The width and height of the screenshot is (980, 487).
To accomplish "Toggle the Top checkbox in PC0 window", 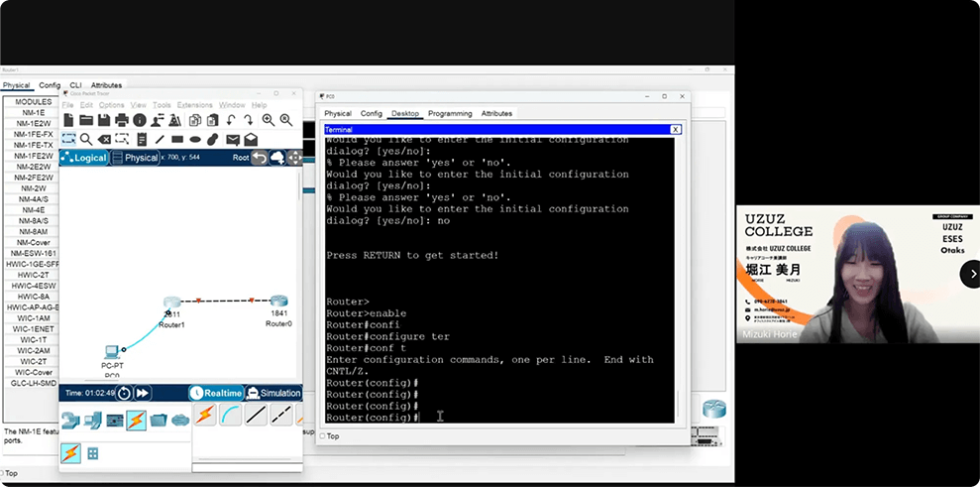I will click(x=322, y=436).
